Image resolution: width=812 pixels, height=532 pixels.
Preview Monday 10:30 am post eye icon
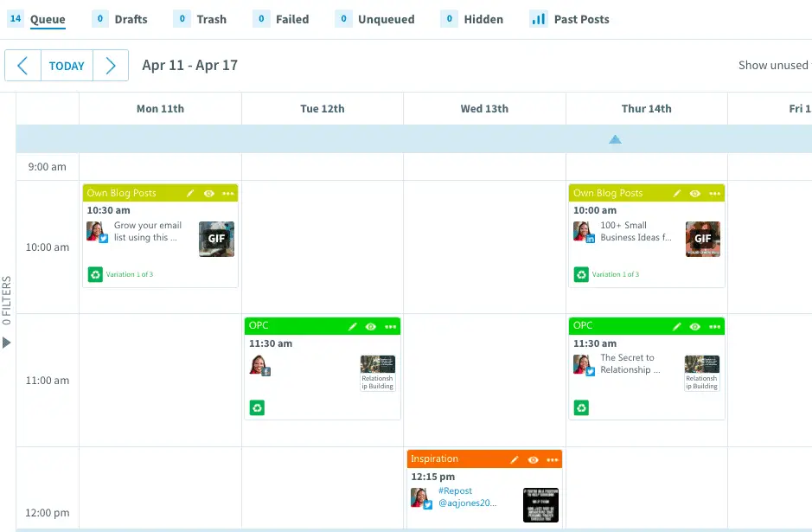[x=208, y=193]
